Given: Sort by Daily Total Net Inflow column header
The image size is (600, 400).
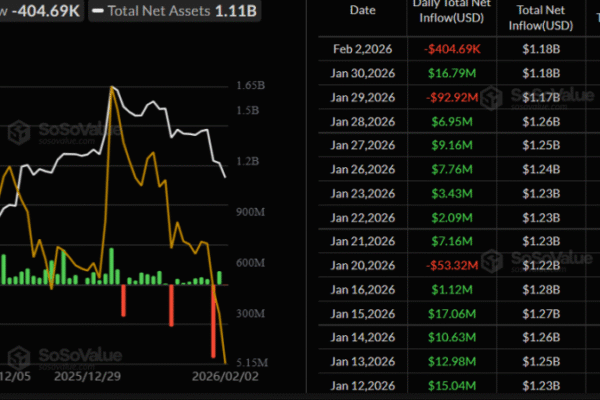Looking at the screenshot, I should (449, 17).
